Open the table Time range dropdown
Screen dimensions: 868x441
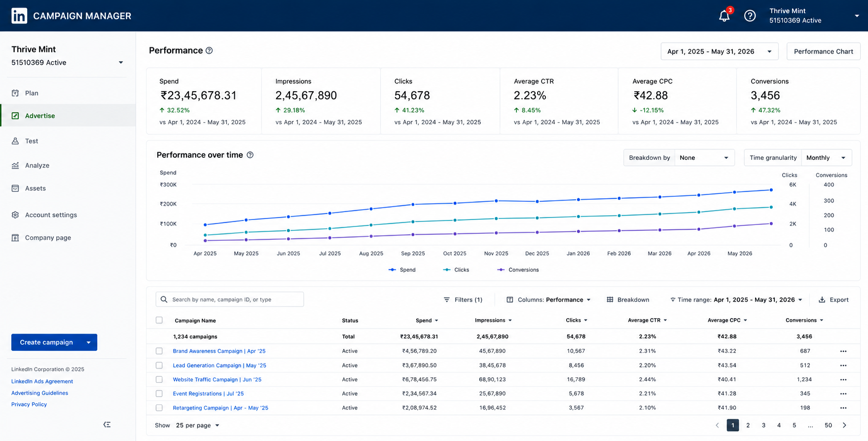pos(736,299)
